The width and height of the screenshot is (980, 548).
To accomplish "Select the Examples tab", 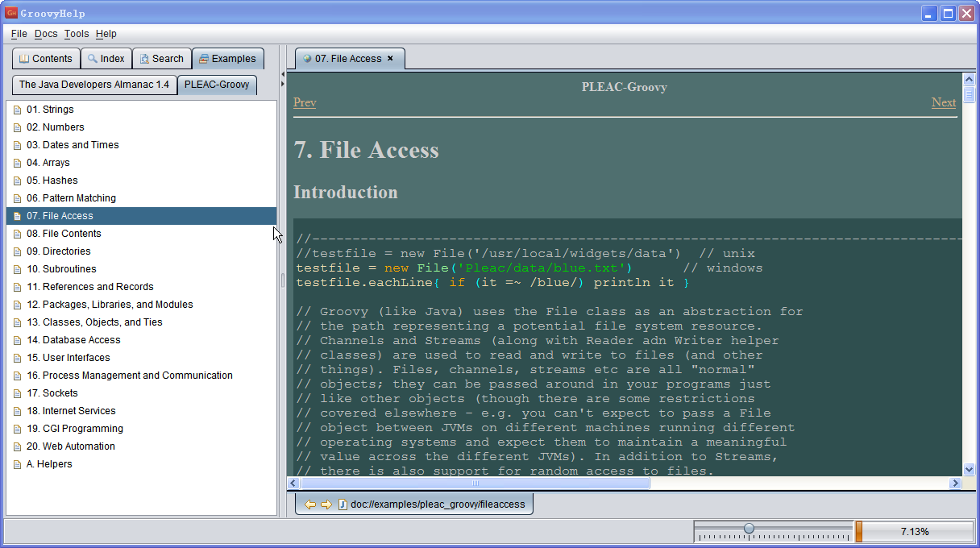I will [x=228, y=59].
